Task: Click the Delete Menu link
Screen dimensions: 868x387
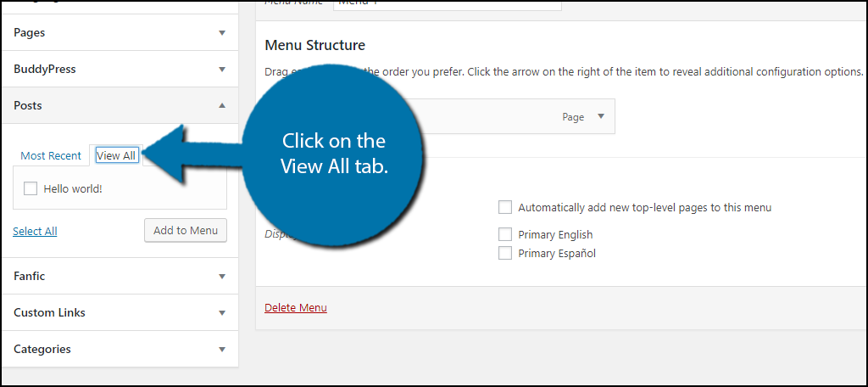Action: 296,307
